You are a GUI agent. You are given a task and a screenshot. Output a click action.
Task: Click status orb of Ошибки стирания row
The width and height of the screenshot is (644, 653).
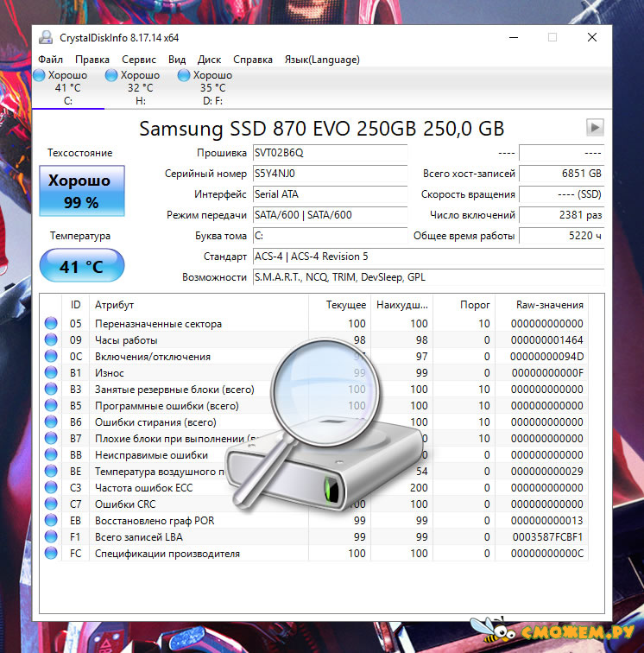(51, 422)
